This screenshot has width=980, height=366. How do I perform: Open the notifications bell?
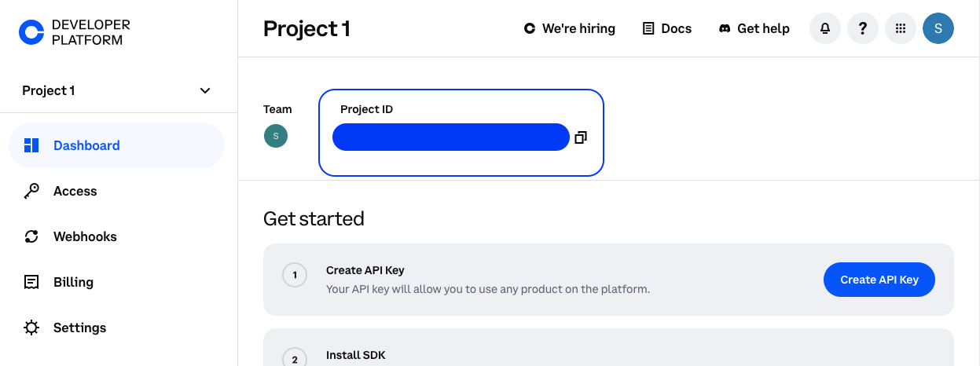(825, 28)
